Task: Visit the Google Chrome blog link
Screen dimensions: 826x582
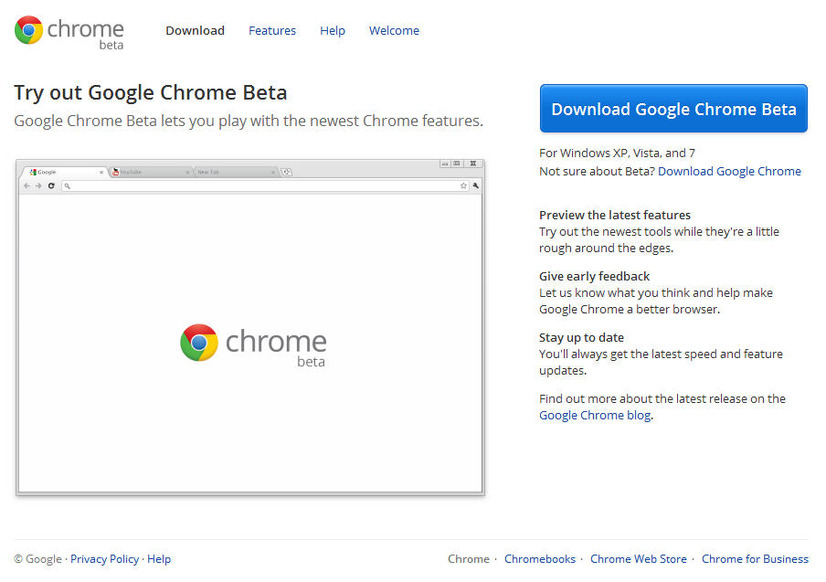Action: [x=594, y=415]
